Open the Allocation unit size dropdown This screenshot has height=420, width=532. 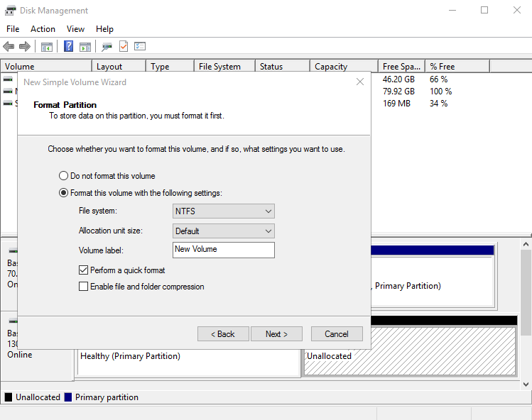tap(224, 231)
